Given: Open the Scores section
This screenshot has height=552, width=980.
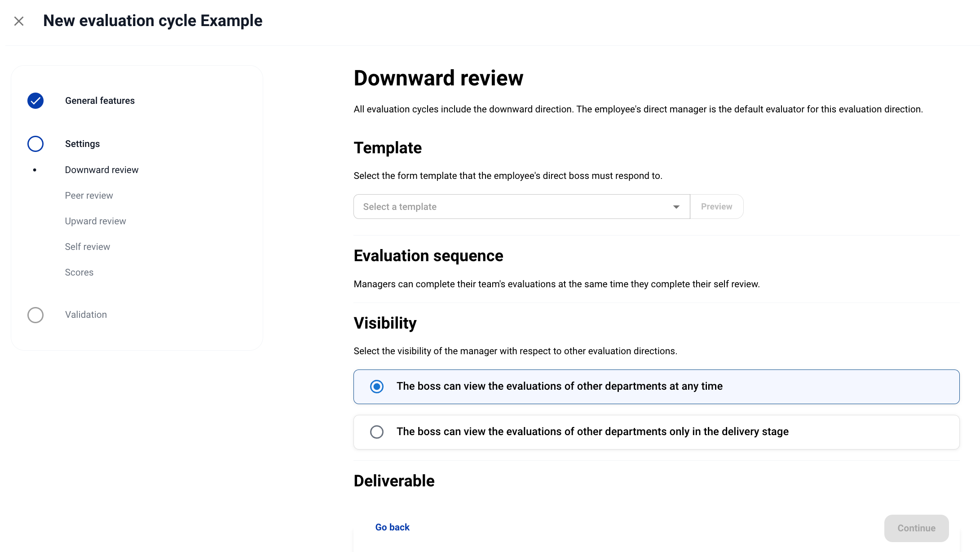Looking at the screenshot, I should (x=79, y=272).
